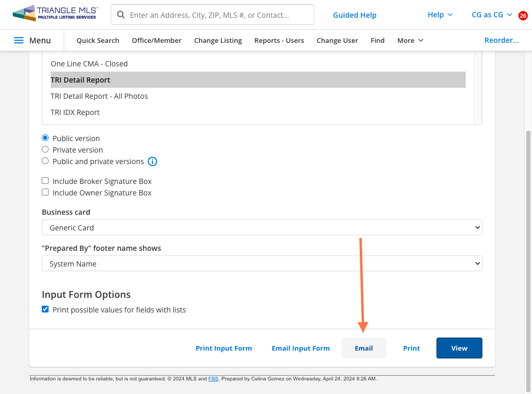
Task: Open the Office/Member menu item
Action: tap(157, 40)
